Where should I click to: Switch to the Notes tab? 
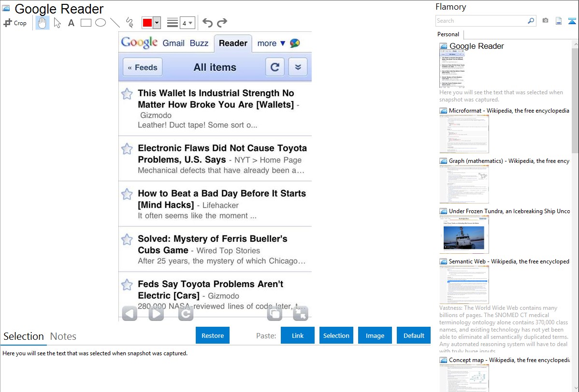click(63, 336)
